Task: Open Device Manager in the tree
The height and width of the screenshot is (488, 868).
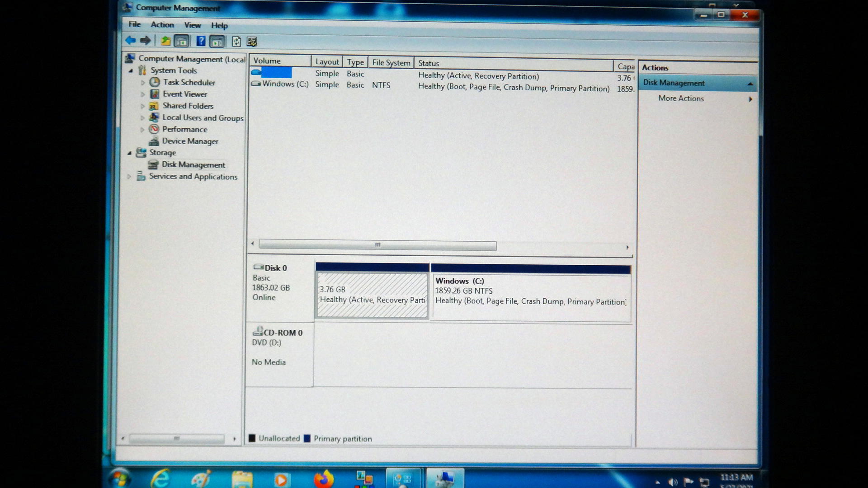Action: click(190, 141)
